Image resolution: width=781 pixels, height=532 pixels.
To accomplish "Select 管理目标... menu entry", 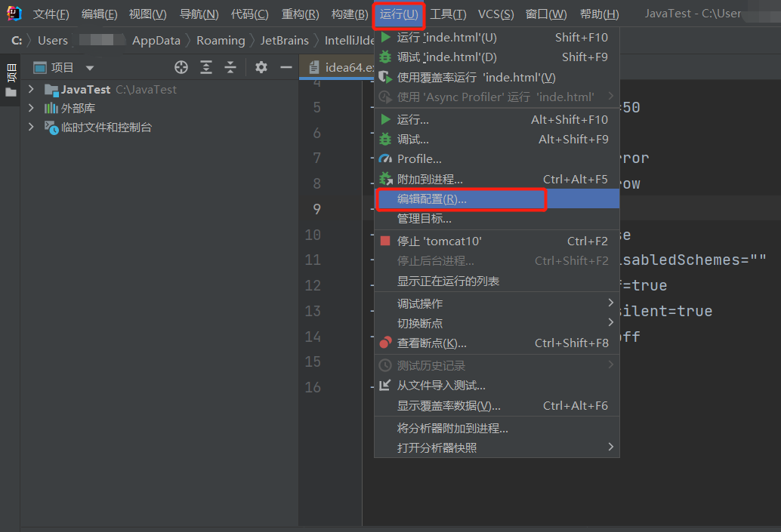I will [x=496, y=219].
